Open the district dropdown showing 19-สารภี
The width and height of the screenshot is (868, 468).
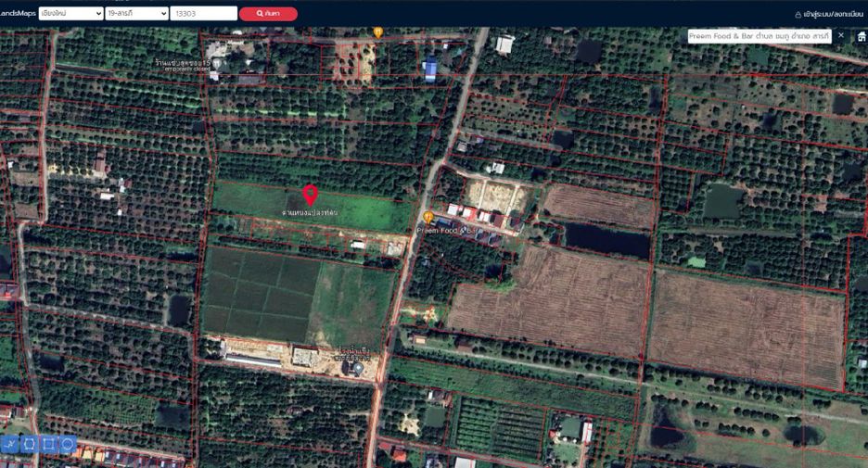tap(136, 13)
